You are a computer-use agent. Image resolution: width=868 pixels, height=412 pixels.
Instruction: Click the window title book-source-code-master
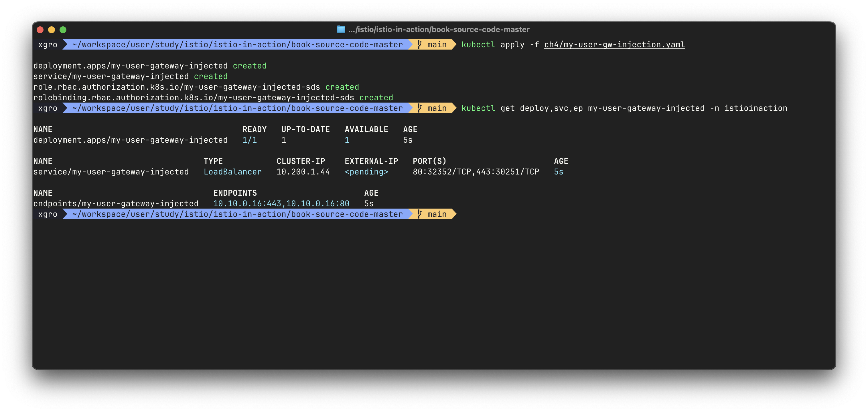coord(439,29)
